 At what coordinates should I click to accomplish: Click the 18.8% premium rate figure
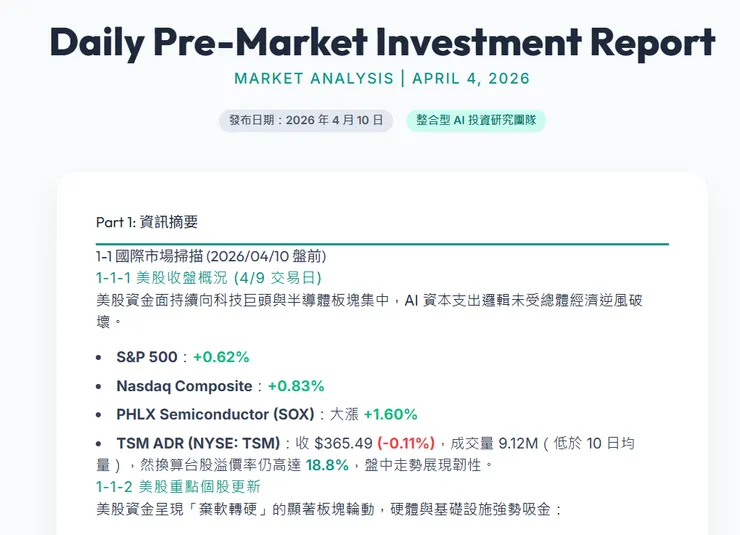(327, 465)
